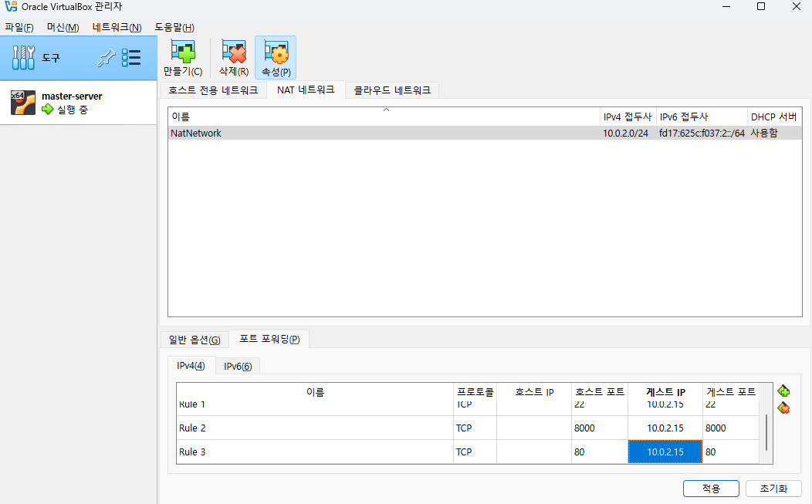Screen dimensions: 812x504
Task: Click Rule 3 guest port 80 cell
Action: [x=731, y=452]
